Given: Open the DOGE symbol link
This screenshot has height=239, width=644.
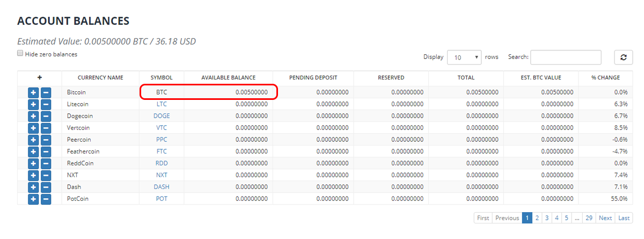Looking at the screenshot, I should coord(162,116).
